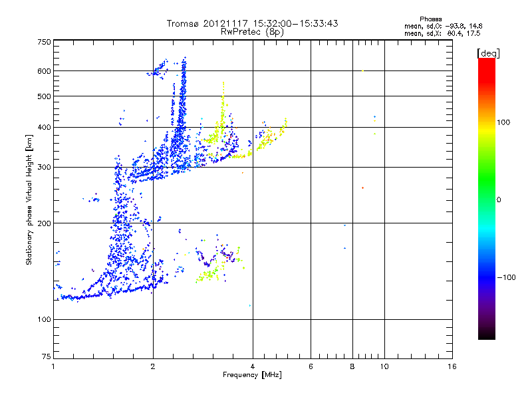The width and height of the screenshot is (532, 399).
Task: Click the y-axis tick label '100' on the height axis
Action: [44, 320]
